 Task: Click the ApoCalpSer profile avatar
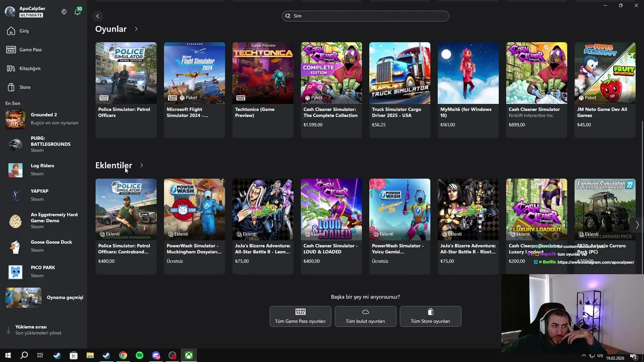tap(10, 12)
